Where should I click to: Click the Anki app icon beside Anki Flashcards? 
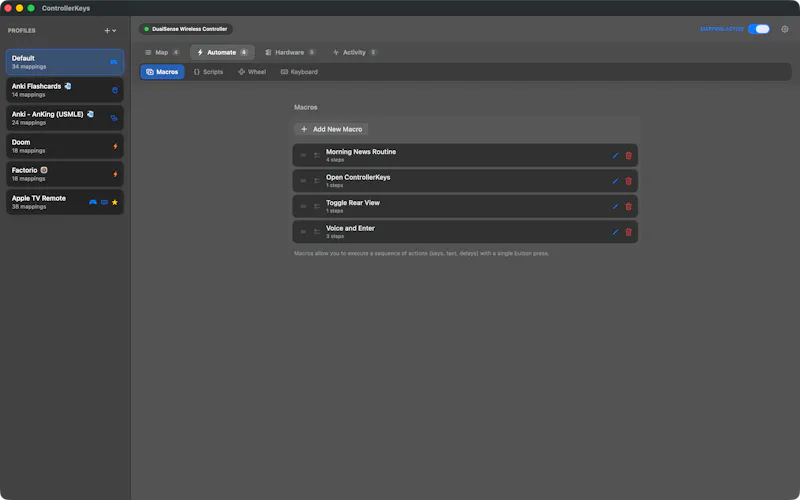point(68,86)
